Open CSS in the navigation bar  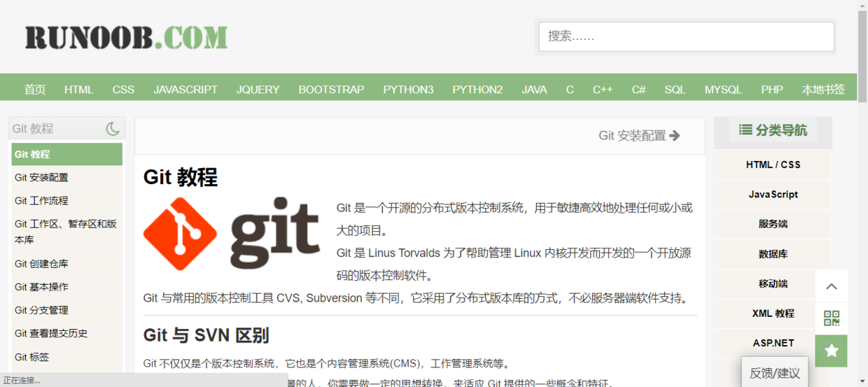click(123, 90)
